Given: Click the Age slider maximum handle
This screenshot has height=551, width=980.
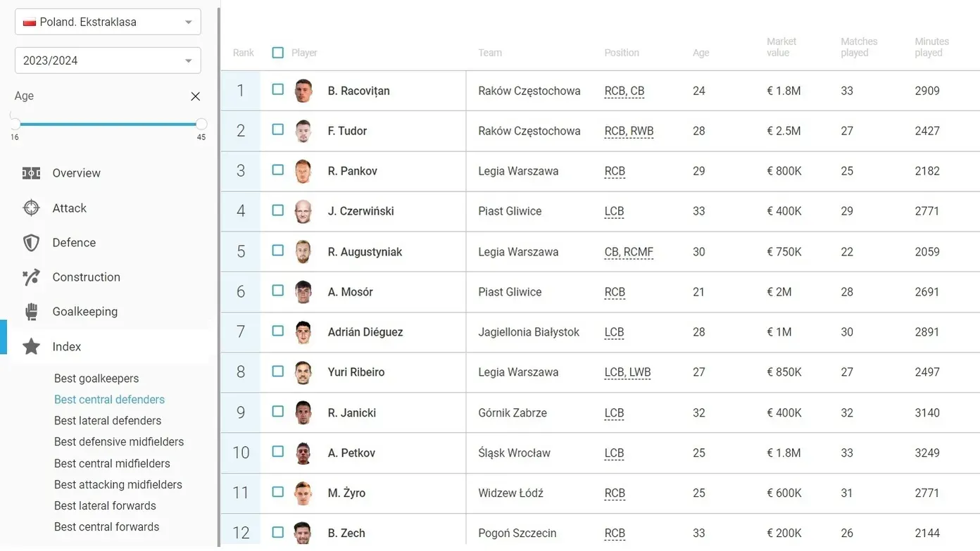Looking at the screenshot, I should [201, 124].
